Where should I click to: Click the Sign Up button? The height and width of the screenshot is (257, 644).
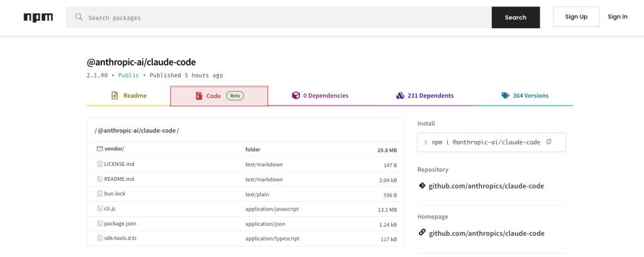576,17
